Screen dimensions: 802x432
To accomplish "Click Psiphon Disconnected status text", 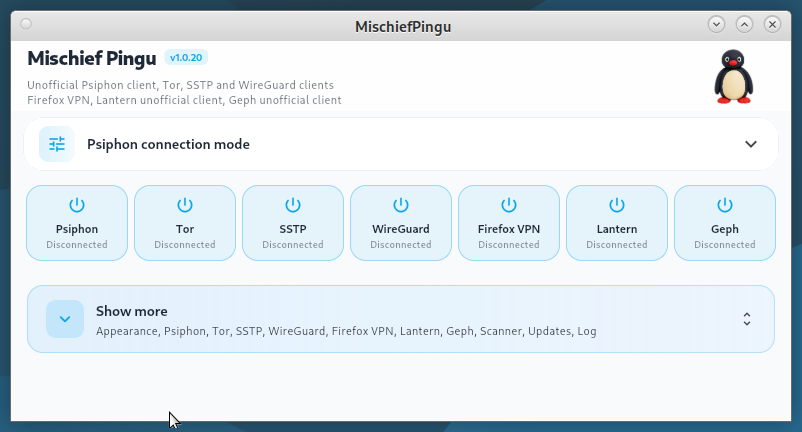I will (77, 244).
